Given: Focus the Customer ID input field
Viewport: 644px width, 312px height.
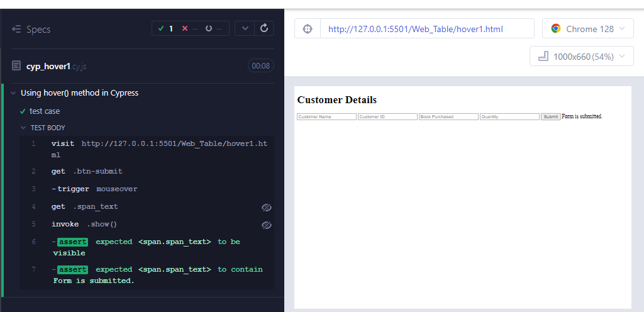Looking at the screenshot, I should [387, 116].
